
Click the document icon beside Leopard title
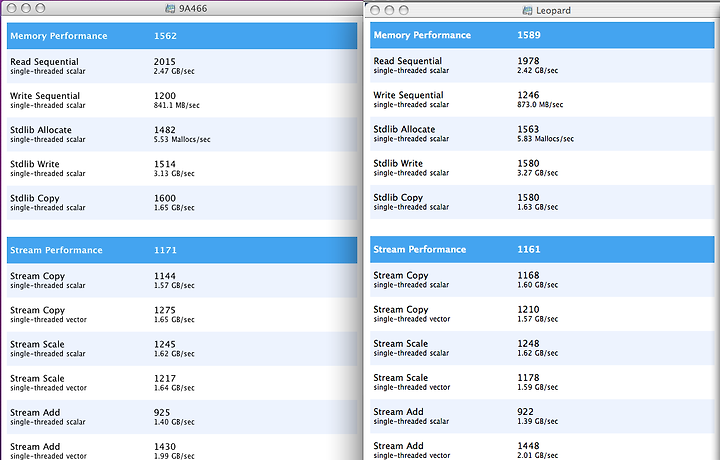click(528, 10)
